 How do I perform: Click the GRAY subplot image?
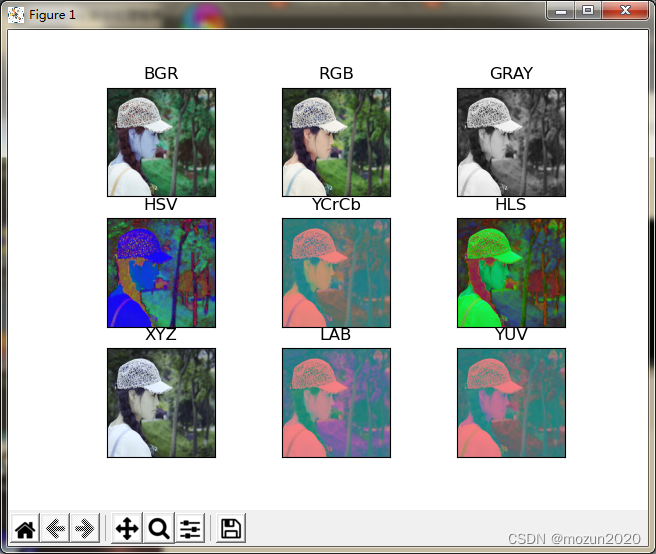tap(511, 142)
